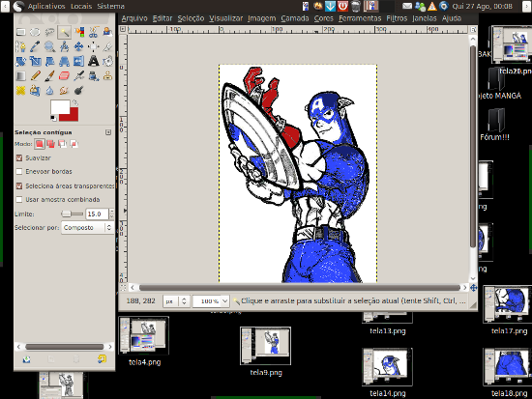Open tela9.png desktop thumbnail
Screen dimensions: 532x399
pyautogui.click(x=265, y=346)
